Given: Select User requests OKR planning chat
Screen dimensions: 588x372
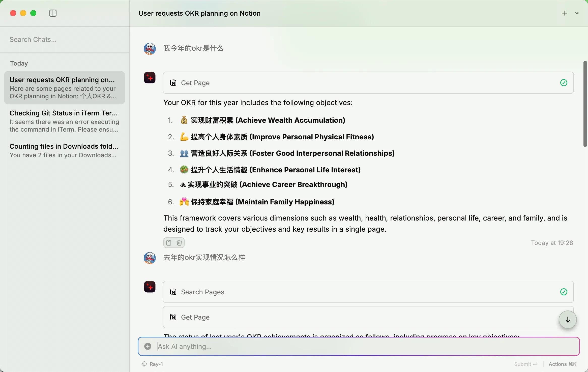Looking at the screenshot, I should tap(64, 88).
